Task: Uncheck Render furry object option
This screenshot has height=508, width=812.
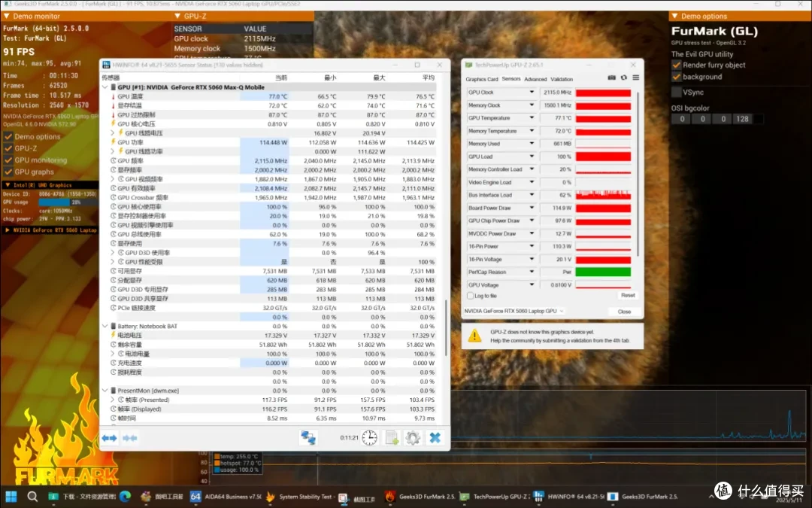Action: (677, 65)
